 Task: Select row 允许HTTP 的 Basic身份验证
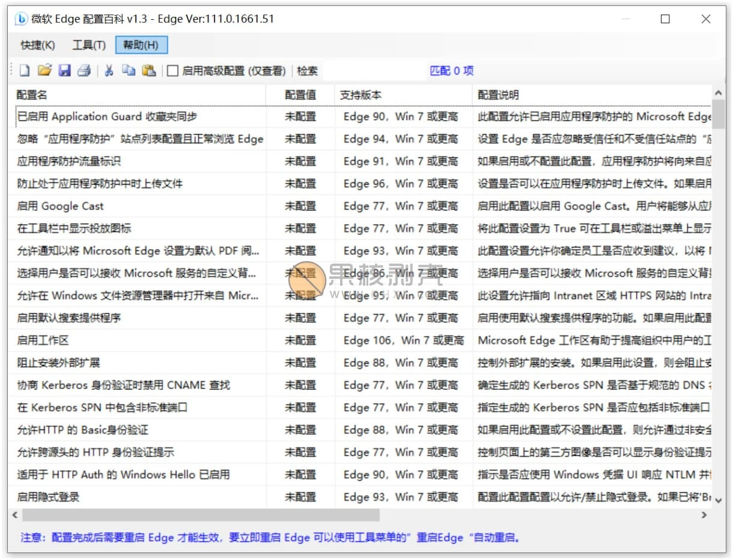[360, 430]
